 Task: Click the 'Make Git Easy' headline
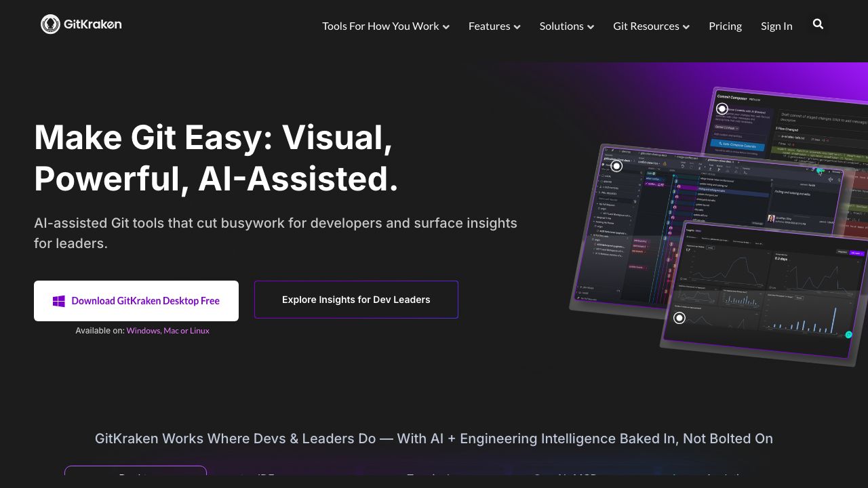point(216,158)
